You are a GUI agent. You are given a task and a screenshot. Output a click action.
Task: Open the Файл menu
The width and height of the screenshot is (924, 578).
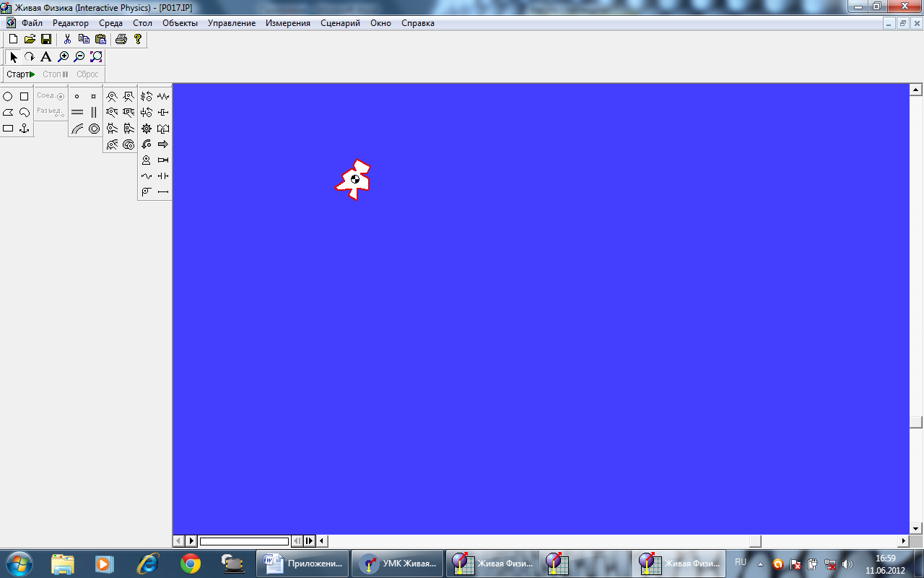click(32, 23)
